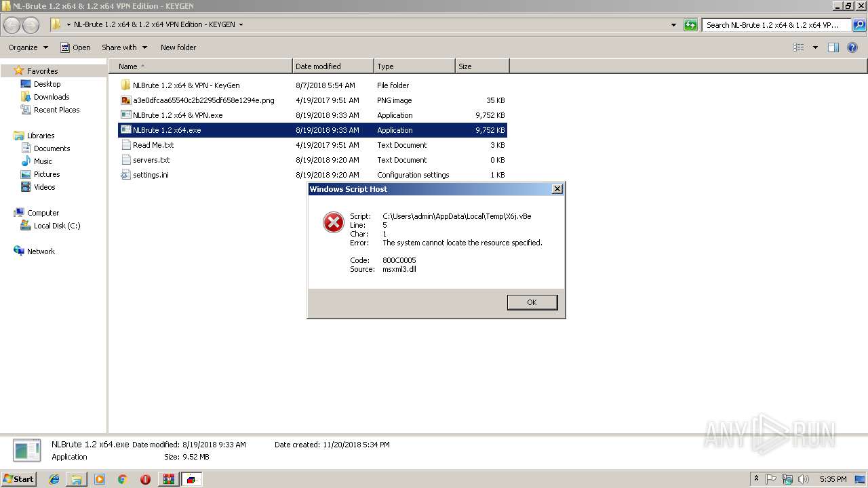
Task: Click the Pictures library icon
Action: [26, 174]
